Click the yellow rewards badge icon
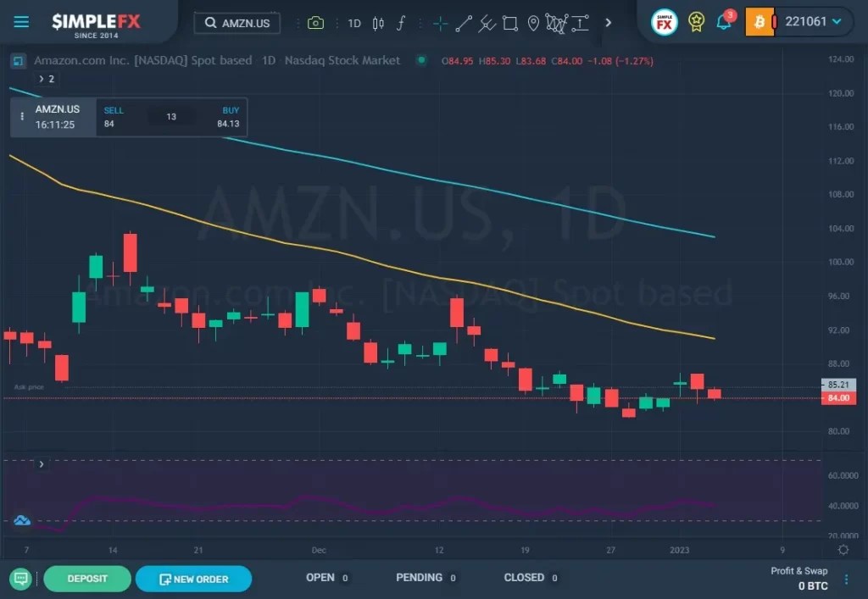Screen dimensions: 868x599 (695, 23)
